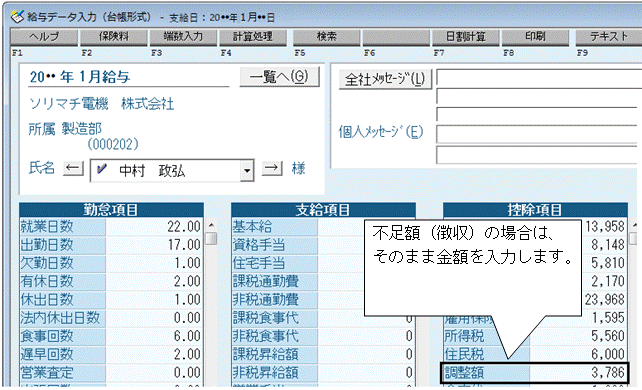Select the 控除項目 value 8,148

(x=604, y=245)
